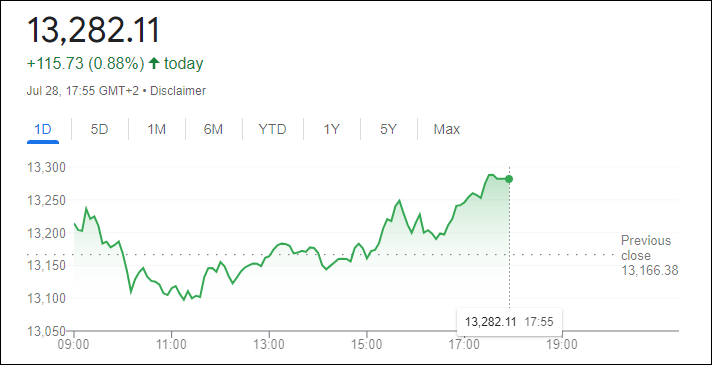Click the 13:00 axis label
The width and height of the screenshot is (712, 365).
coord(269,345)
